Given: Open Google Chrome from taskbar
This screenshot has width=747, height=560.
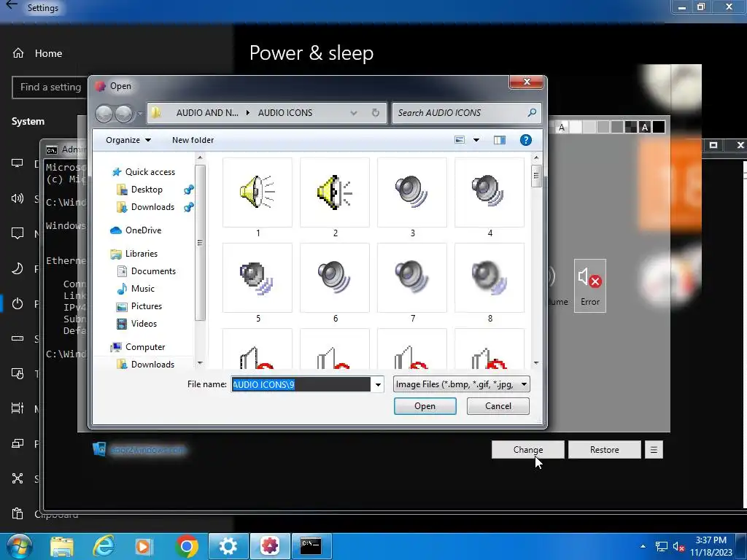Looking at the screenshot, I should click(187, 546).
